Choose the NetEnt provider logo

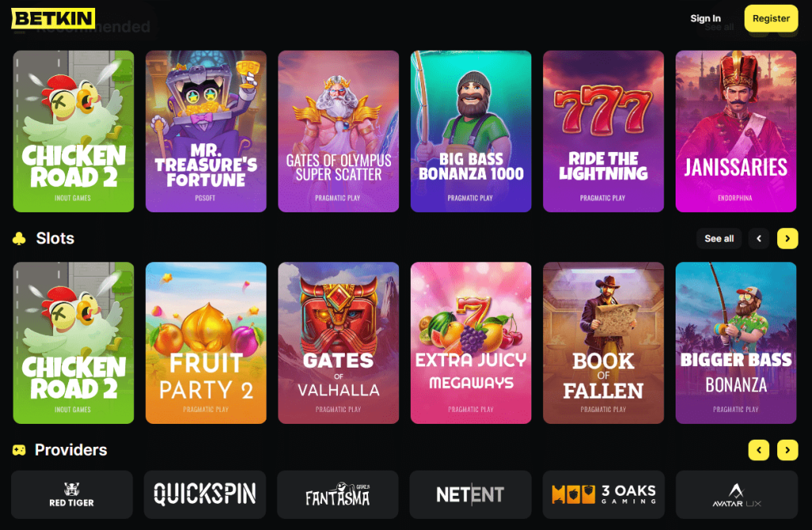click(x=470, y=494)
